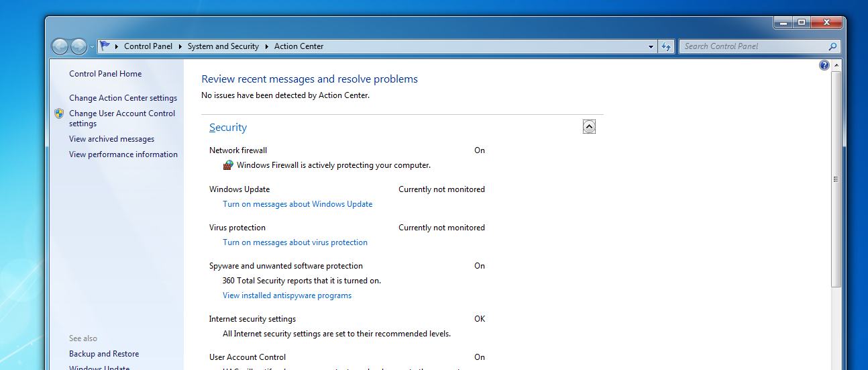Open Help with the question mark icon

point(824,65)
